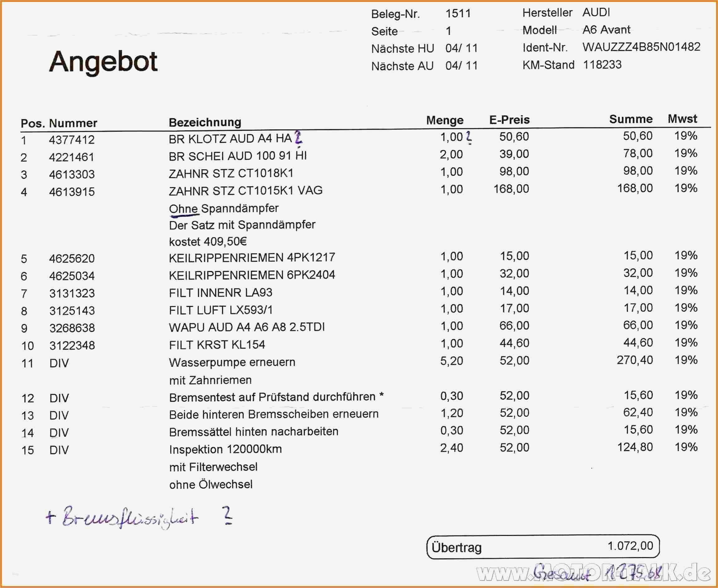Click the Mwst column header
Viewport: 718px width, 588px height.
click(x=682, y=119)
